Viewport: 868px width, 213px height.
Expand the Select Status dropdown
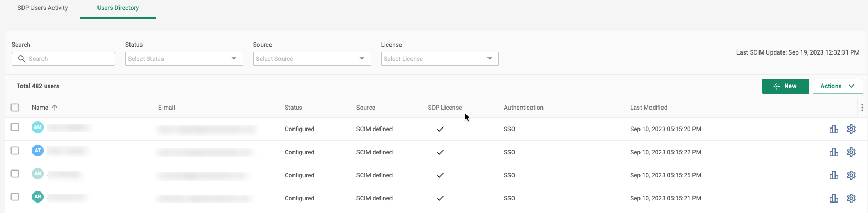(x=184, y=59)
